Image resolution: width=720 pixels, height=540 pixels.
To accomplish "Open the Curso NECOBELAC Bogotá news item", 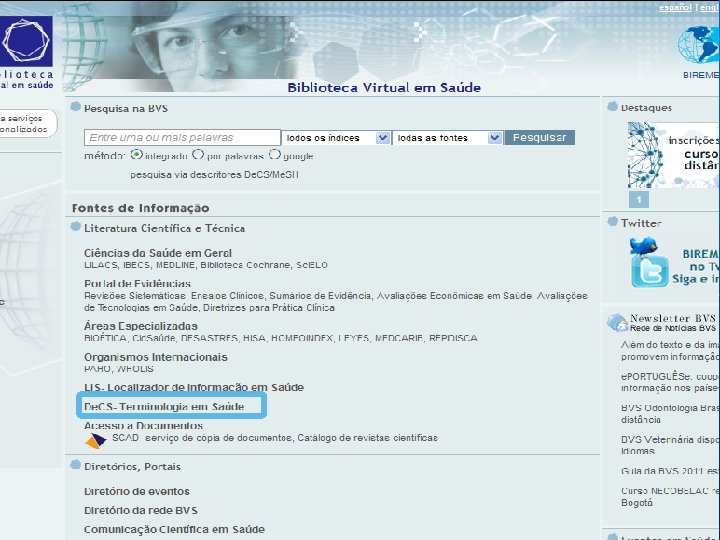I will [x=670, y=497].
